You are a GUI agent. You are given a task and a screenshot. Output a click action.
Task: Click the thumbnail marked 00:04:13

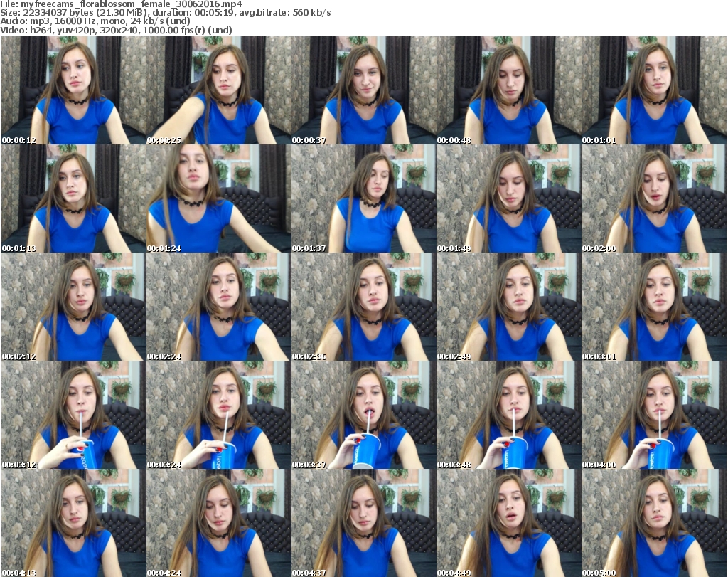pos(73,523)
